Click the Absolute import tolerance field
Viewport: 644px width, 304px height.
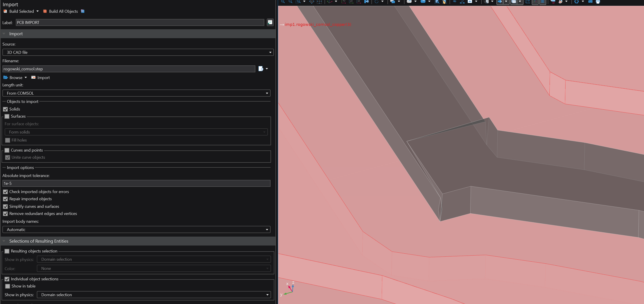point(136,183)
